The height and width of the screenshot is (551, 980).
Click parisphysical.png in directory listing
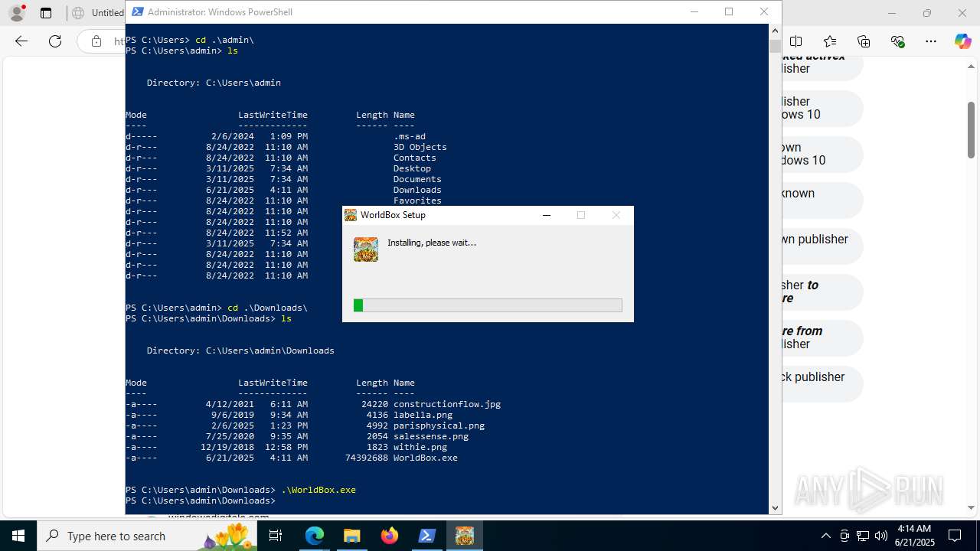point(439,425)
